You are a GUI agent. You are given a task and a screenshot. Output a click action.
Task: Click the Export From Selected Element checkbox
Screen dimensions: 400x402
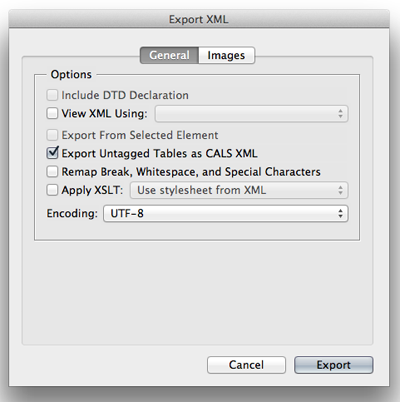52,135
